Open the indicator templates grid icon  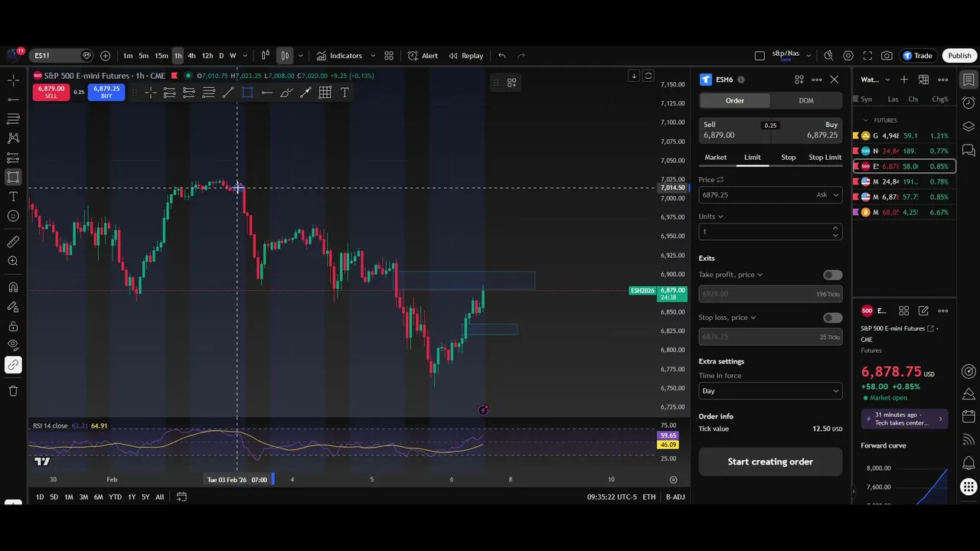[389, 55]
